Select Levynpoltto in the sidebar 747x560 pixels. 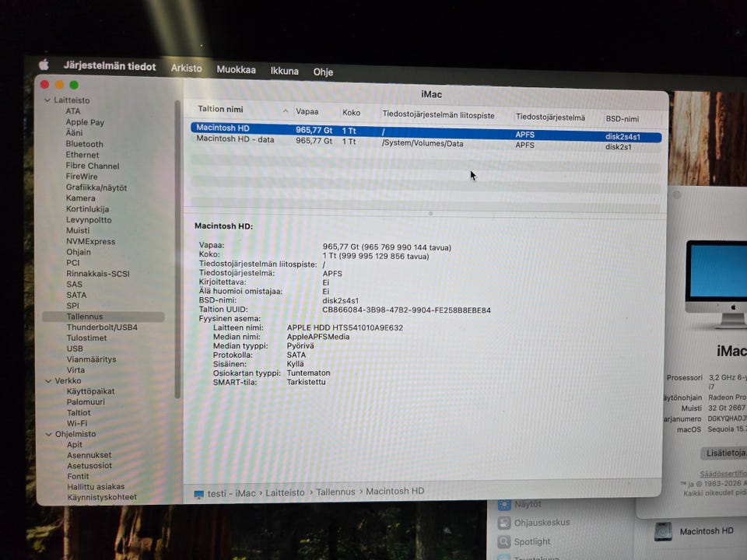click(x=89, y=220)
